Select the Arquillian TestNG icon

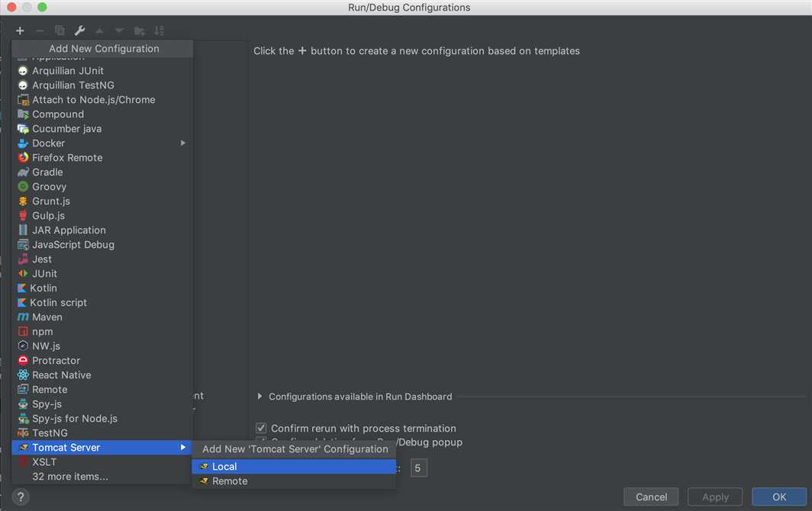point(23,85)
